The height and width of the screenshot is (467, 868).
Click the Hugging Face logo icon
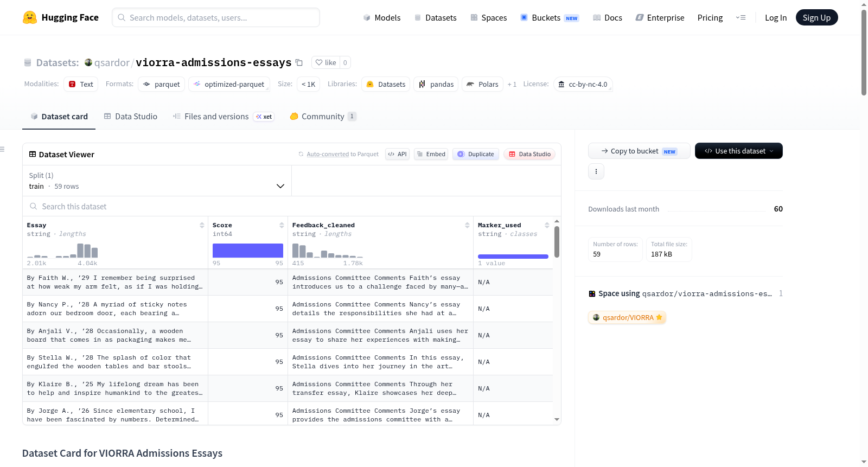pos(30,17)
